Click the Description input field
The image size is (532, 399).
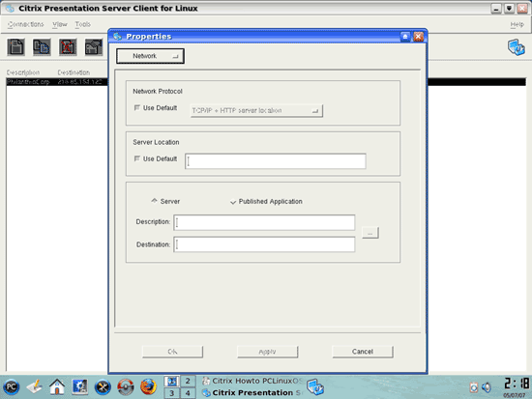(264, 222)
